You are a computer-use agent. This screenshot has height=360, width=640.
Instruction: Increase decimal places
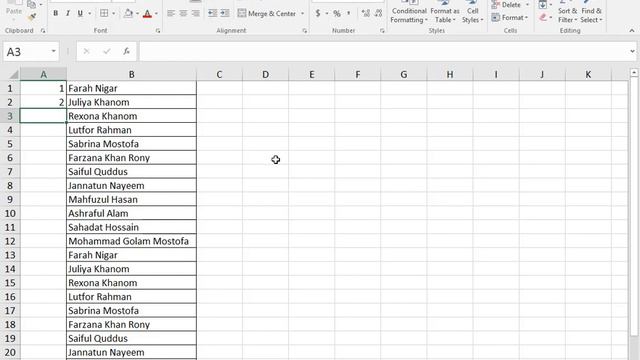click(x=366, y=13)
